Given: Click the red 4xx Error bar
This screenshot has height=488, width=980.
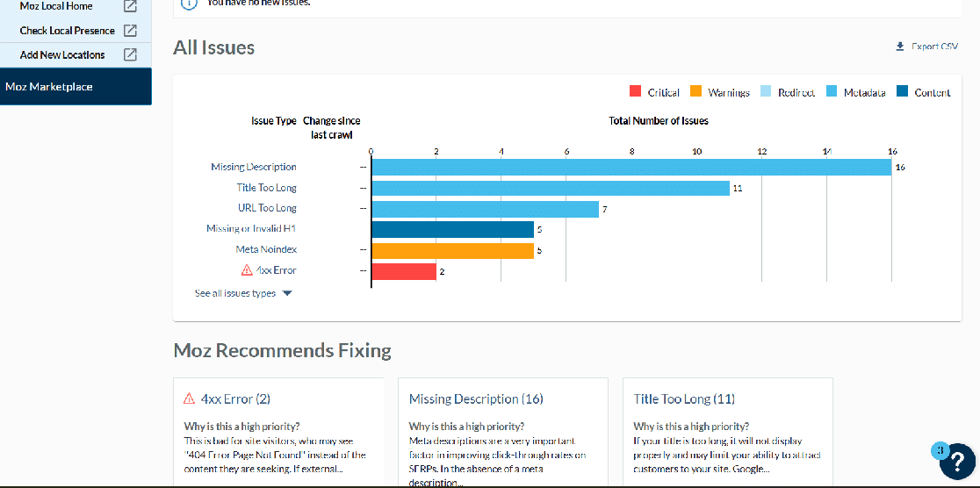Looking at the screenshot, I should (404, 271).
